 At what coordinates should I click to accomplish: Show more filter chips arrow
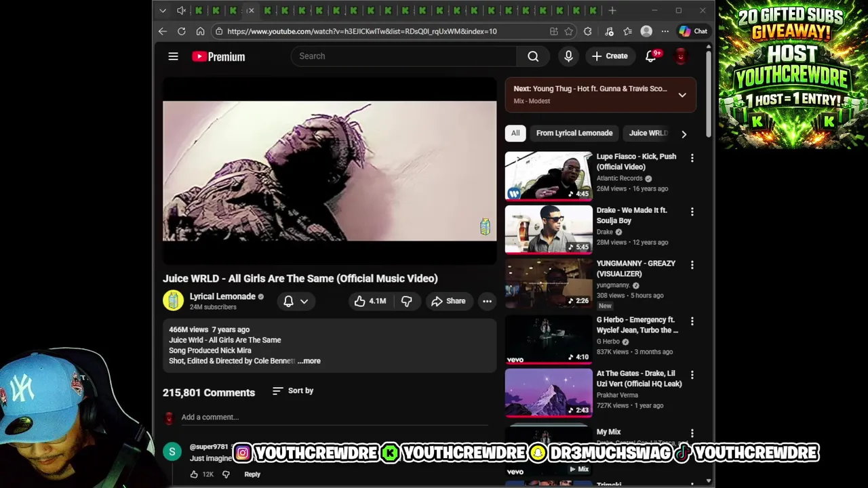click(x=684, y=134)
